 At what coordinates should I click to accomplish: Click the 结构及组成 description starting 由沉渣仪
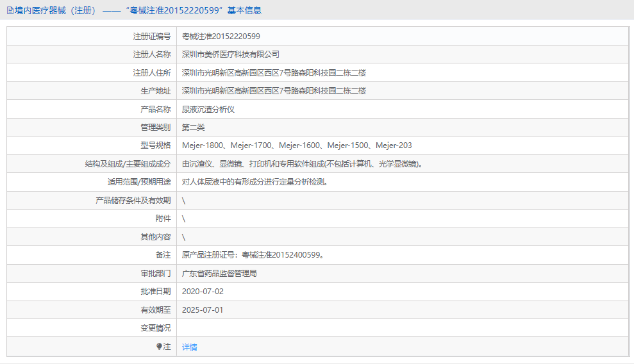pos(302,164)
